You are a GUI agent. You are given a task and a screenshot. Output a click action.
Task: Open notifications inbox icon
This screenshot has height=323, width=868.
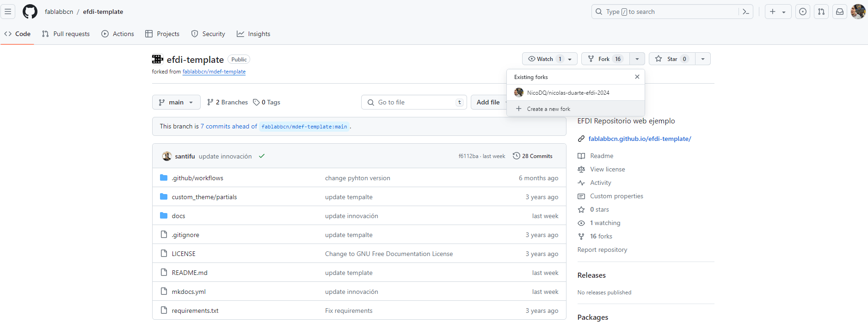click(x=840, y=12)
